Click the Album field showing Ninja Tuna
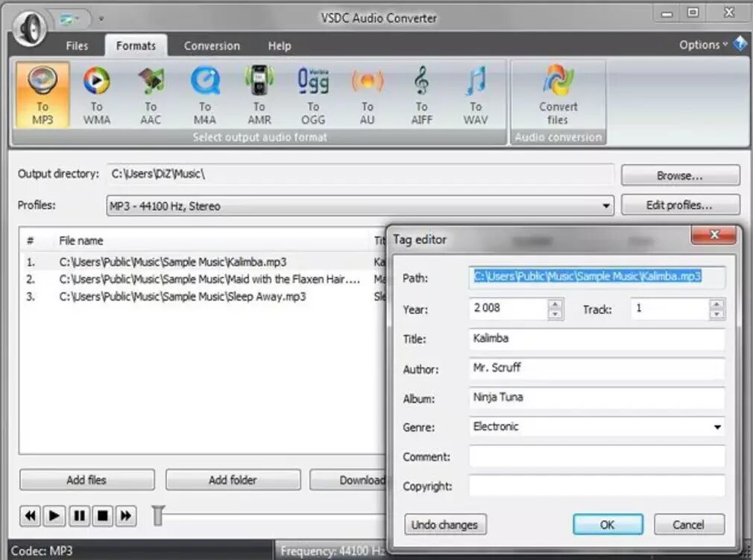Image resolution: width=753 pixels, height=560 pixels. (596, 397)
